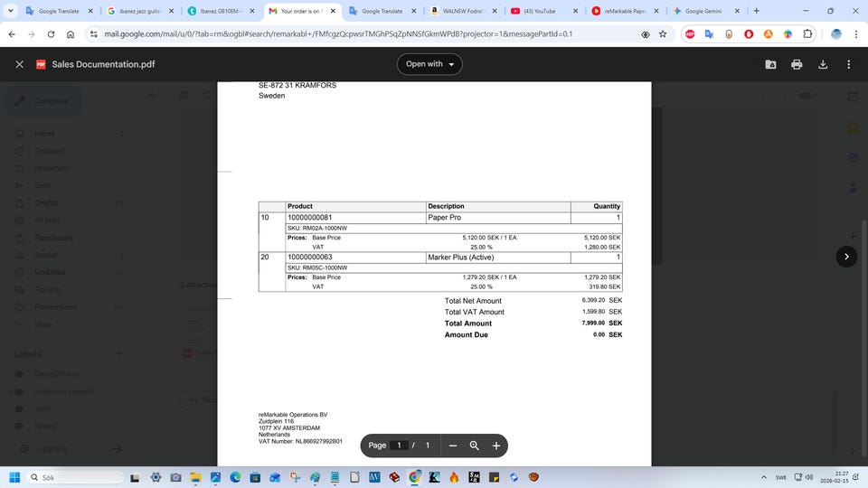Close the YouTube tab

pos(575,11)
